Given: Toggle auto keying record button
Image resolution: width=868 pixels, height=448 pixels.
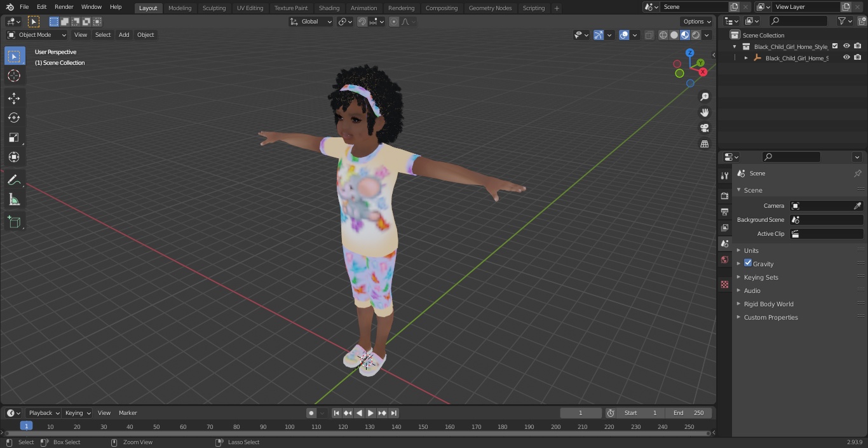Looking at the screenshot, I should [x=311, y=413].
